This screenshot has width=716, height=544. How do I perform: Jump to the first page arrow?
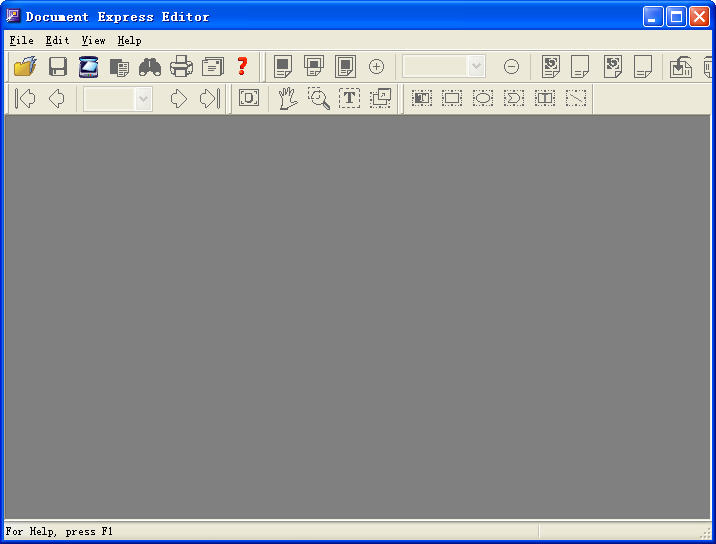25,98
